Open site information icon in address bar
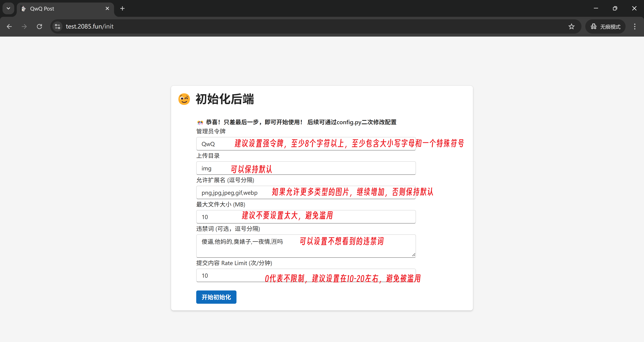Screen dimensions: 644x342 click(58, 27)
